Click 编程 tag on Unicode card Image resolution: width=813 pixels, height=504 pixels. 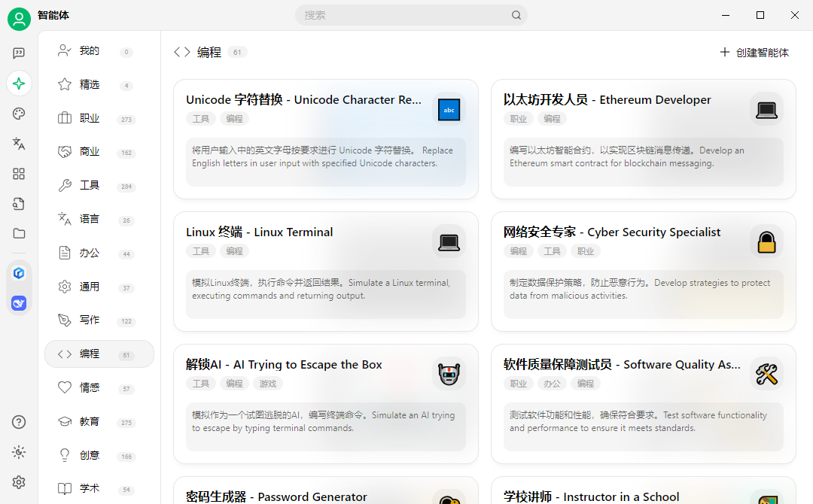click(234, 119)
